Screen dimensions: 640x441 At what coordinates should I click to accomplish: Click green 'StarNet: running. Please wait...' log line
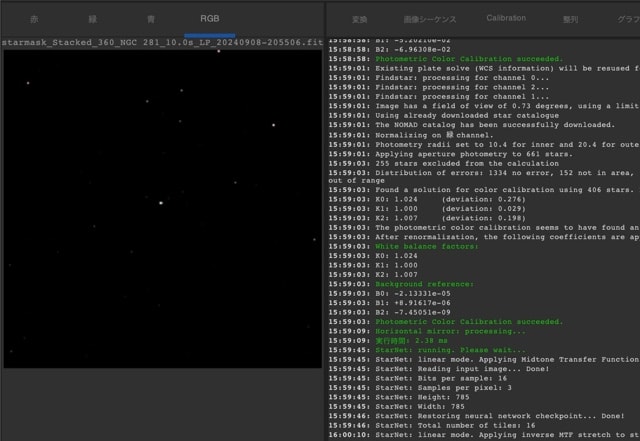pos(427,350)
